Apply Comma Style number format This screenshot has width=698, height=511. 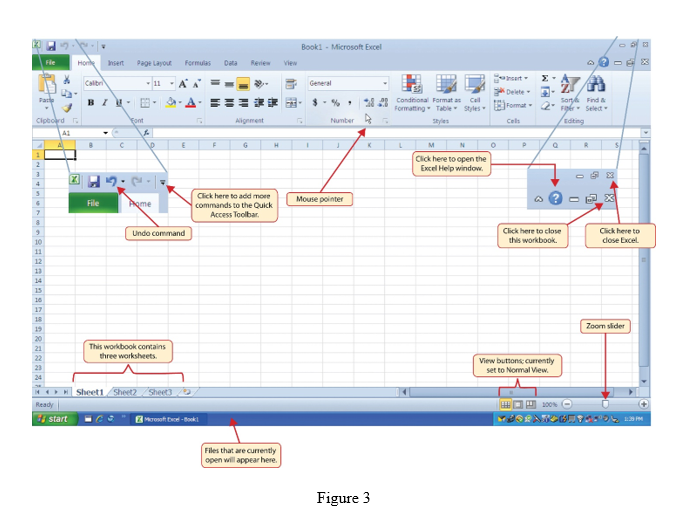(x=350, y=103)
